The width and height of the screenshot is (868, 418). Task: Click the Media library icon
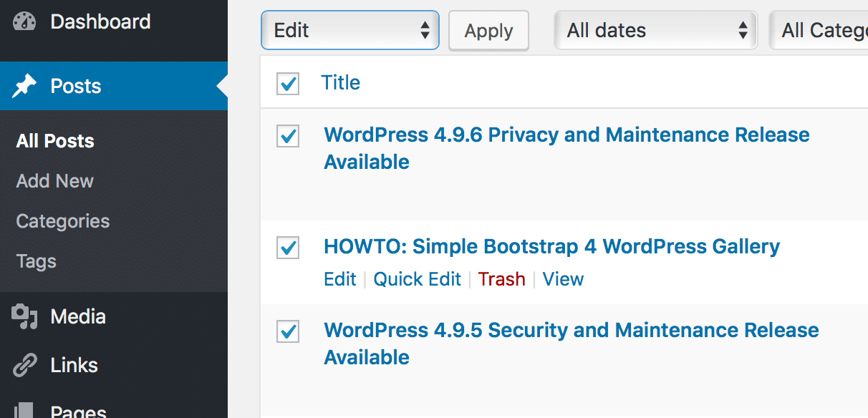tap(24, 316)
